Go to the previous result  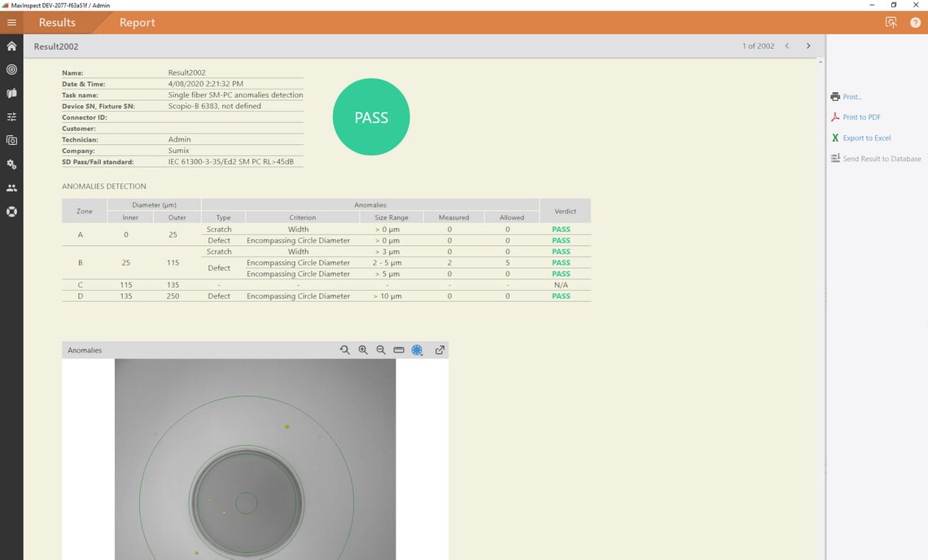click(x=787, y=46)
